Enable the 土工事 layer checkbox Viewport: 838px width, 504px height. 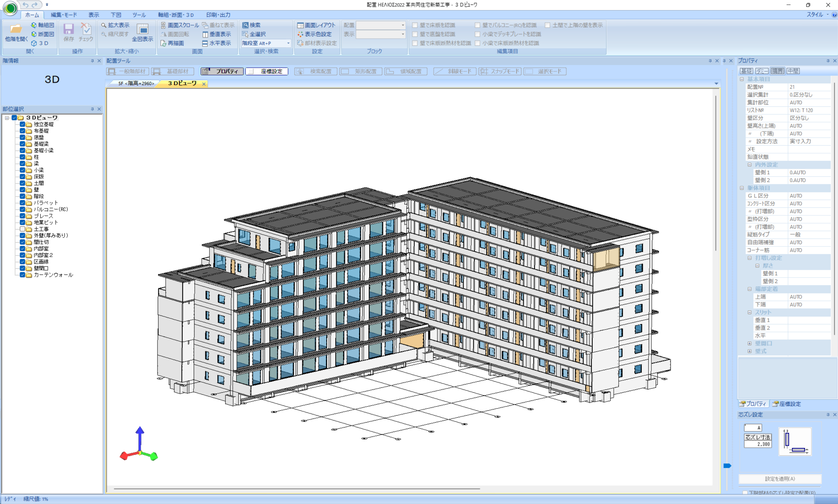[x=22, y=229]
